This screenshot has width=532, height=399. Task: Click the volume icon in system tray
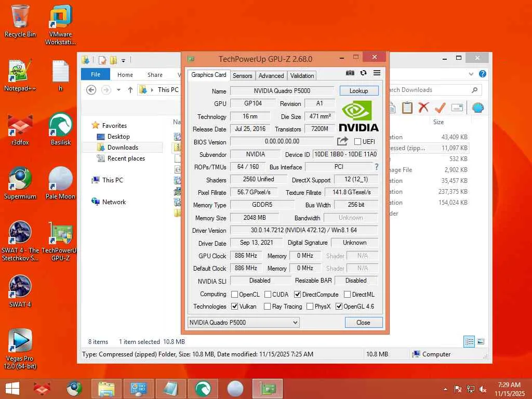click(483, 389)
